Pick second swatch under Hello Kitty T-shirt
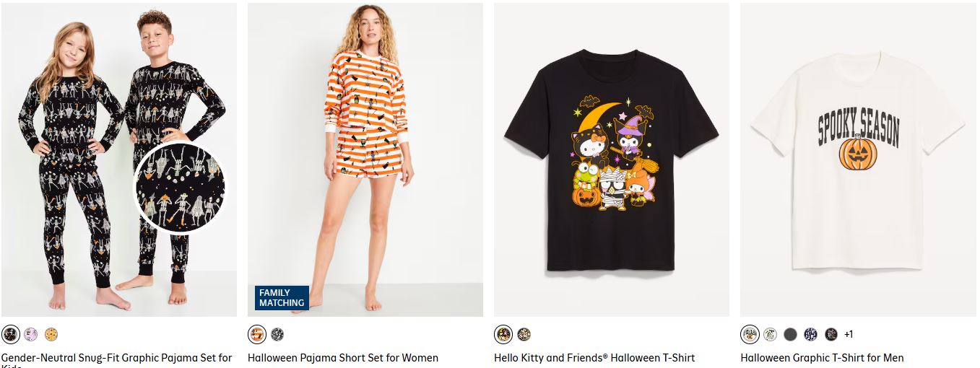 pos(524,334)
